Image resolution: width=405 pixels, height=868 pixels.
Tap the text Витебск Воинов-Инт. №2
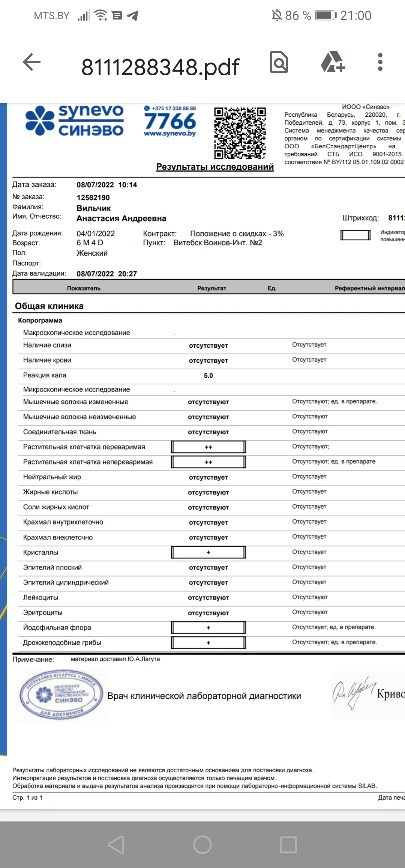click(x=218, y=243)
